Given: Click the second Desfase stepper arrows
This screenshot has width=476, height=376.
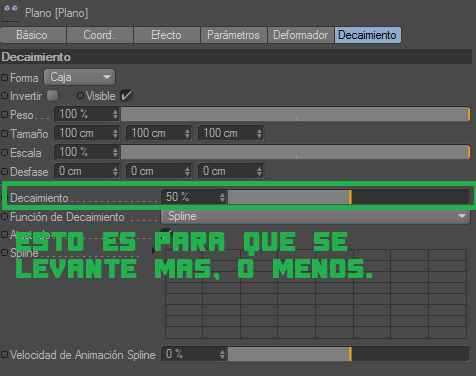Looking at the screenshot, I should [x=187, y=171].
